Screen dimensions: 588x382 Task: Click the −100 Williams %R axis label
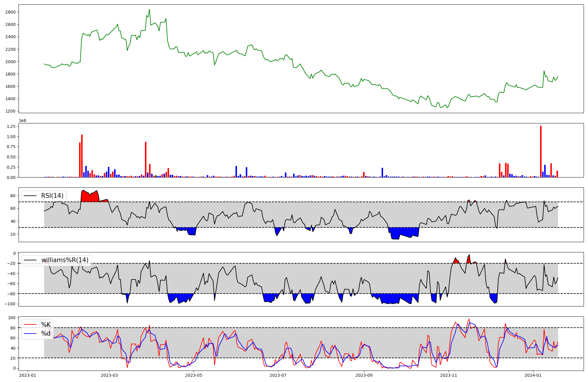10,304
